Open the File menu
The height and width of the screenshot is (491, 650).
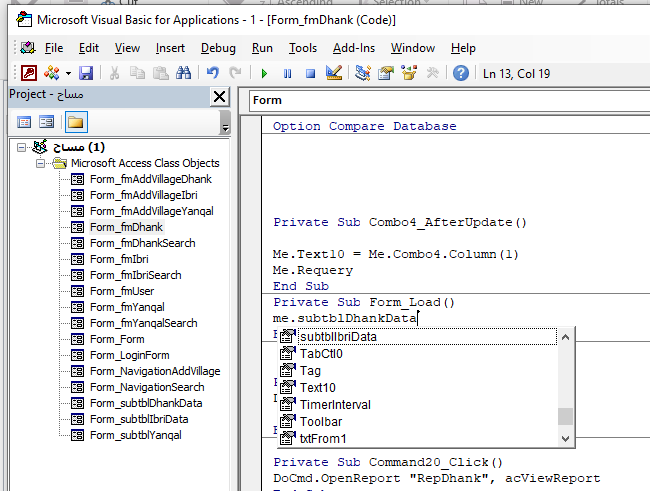click(x=54, y=48)
